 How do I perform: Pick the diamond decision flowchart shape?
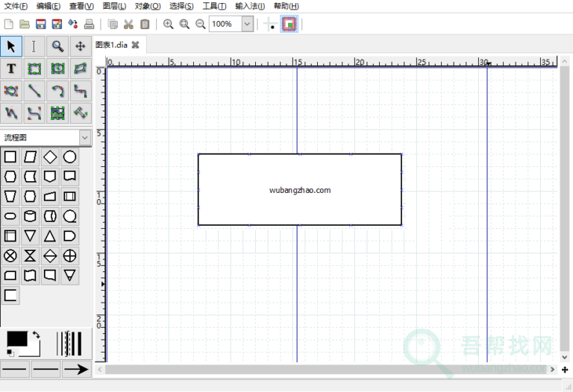point(50,157)
